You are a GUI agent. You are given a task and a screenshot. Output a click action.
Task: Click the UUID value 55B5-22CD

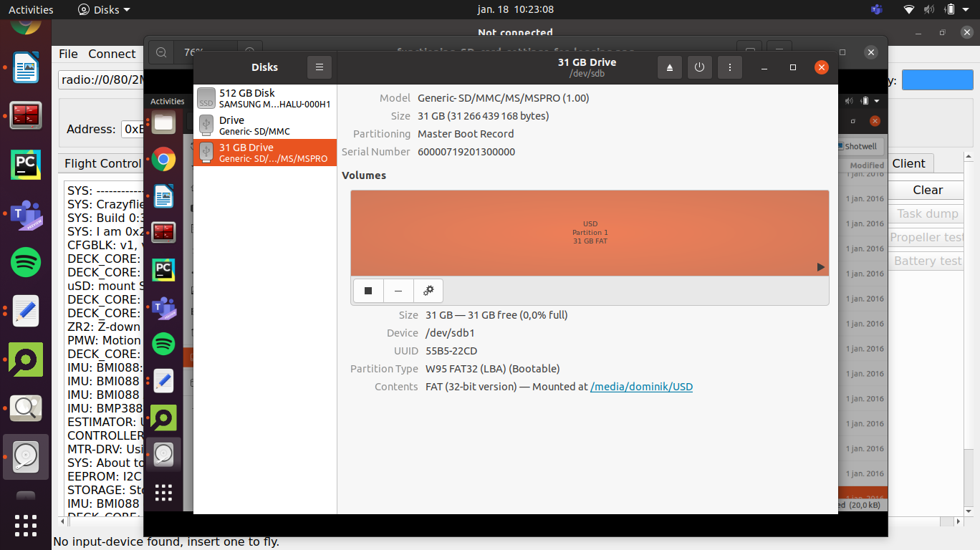point(451,351)
